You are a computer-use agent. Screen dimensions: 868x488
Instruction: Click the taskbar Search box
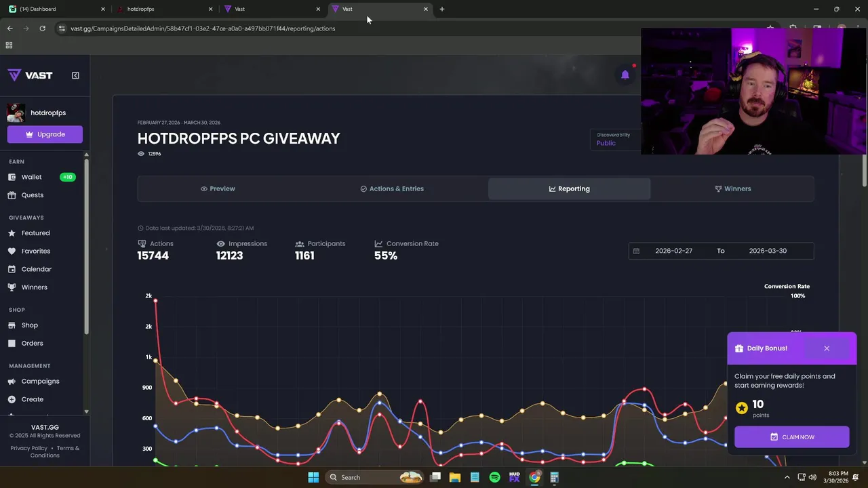pyautogui.click(x=375, y=477)
